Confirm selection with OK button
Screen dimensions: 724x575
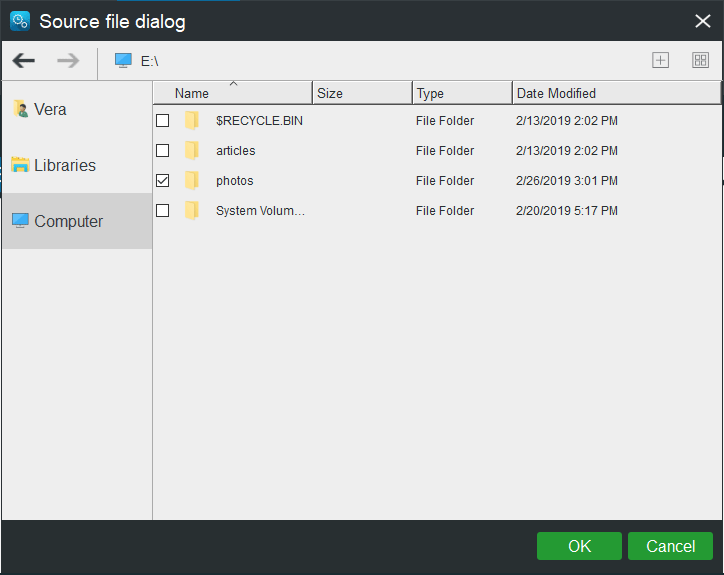point(579,546)
